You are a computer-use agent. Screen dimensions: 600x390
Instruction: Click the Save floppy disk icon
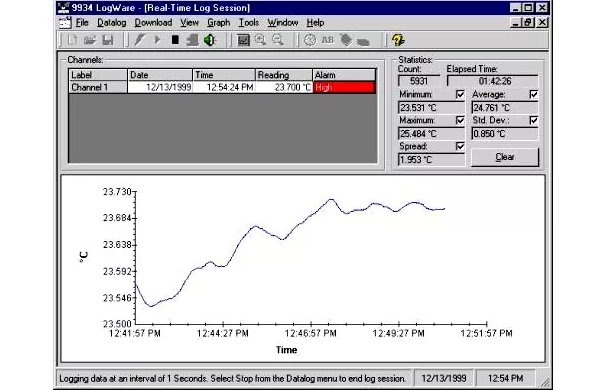coord(108,40)
